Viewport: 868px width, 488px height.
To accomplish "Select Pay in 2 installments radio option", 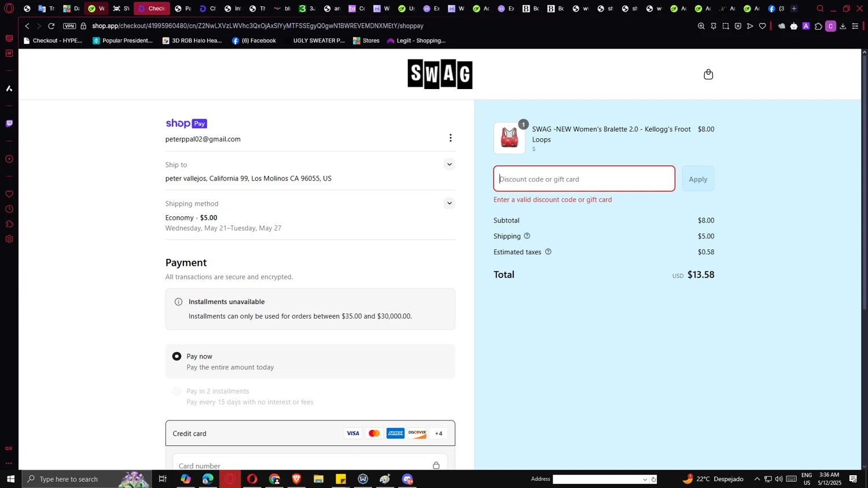I will (177, 391).
